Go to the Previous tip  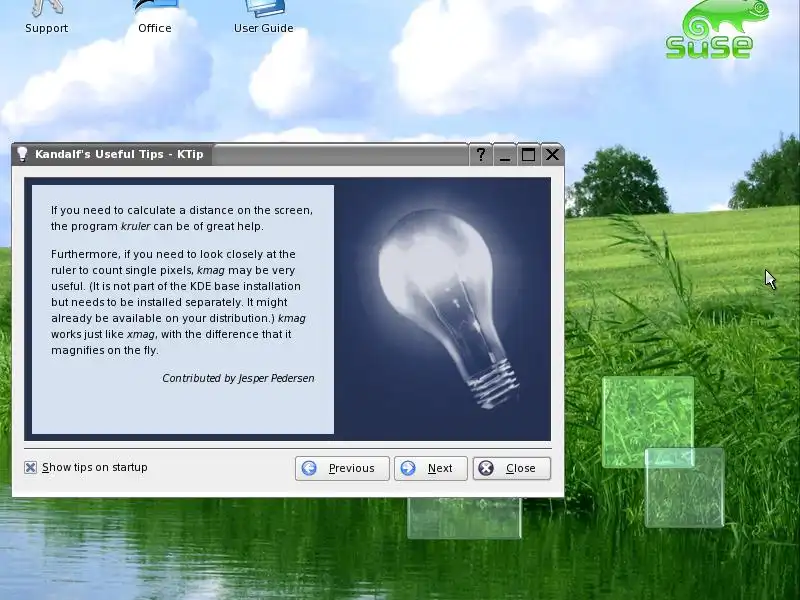click(342, 468)
